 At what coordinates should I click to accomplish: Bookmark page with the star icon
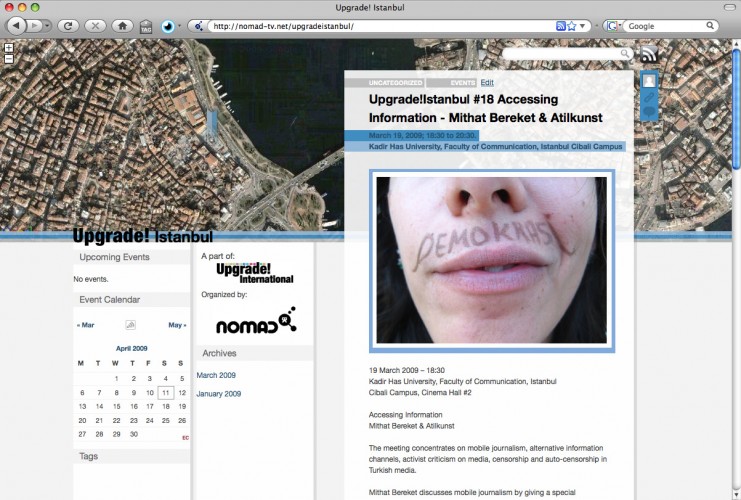coord(572,26)
